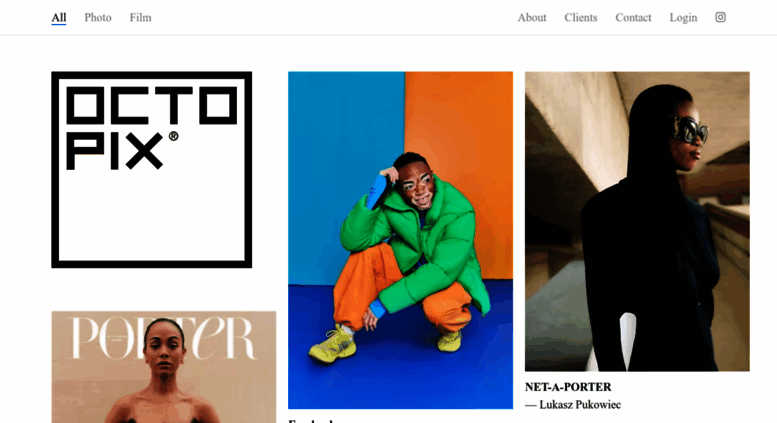Click the Login link
Image resolution: width=777 pixels, height=423 pixels.
(x=683, y=17)
